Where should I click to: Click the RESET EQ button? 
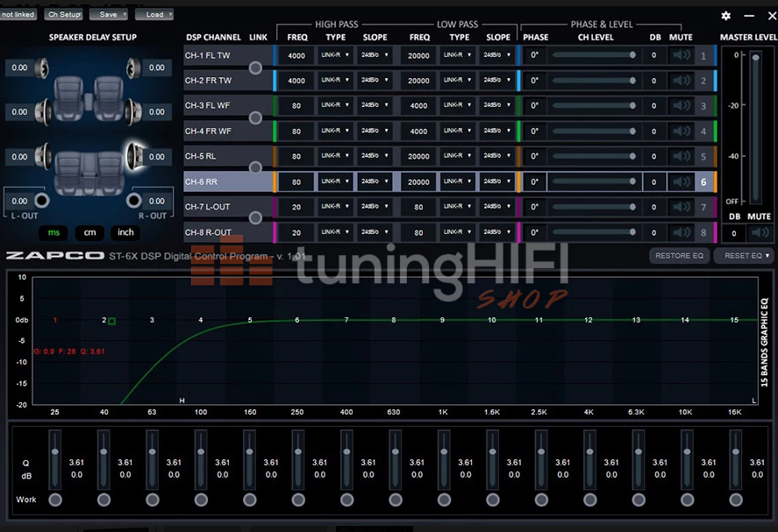coord(743,256)
